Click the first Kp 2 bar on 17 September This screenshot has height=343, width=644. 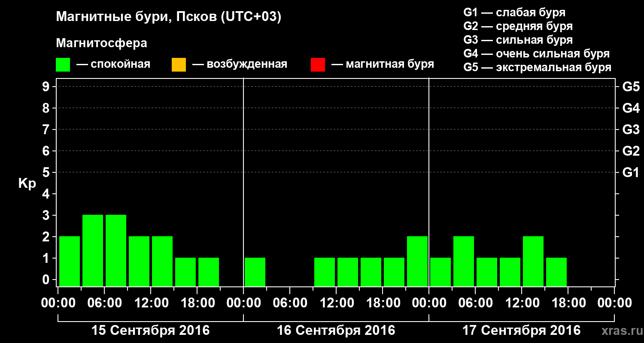[464, 261]
